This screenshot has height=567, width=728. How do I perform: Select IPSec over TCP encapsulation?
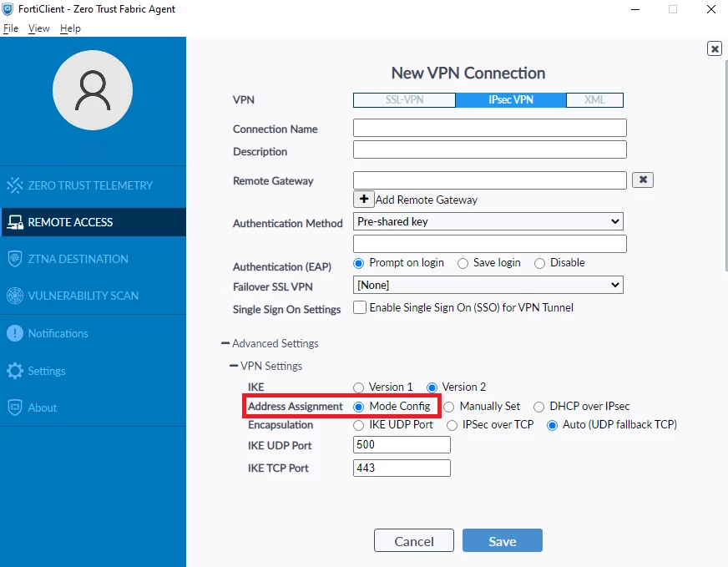tap(452, 425)
